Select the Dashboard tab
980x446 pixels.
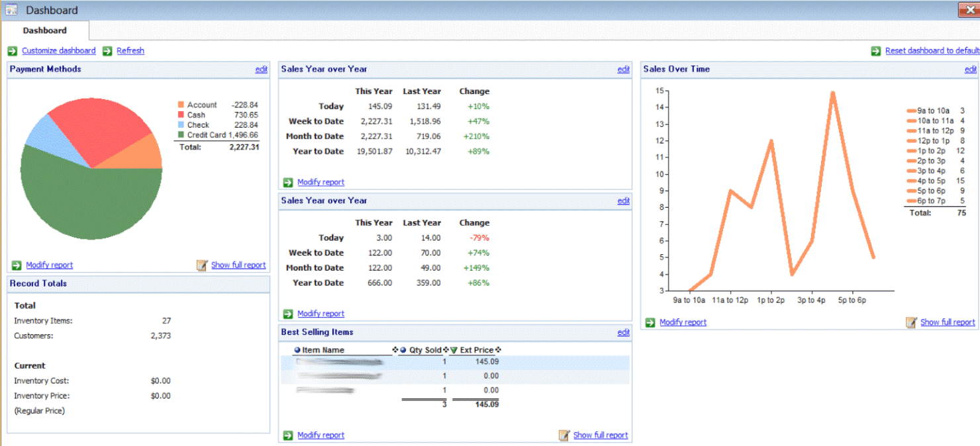(45, 30)
